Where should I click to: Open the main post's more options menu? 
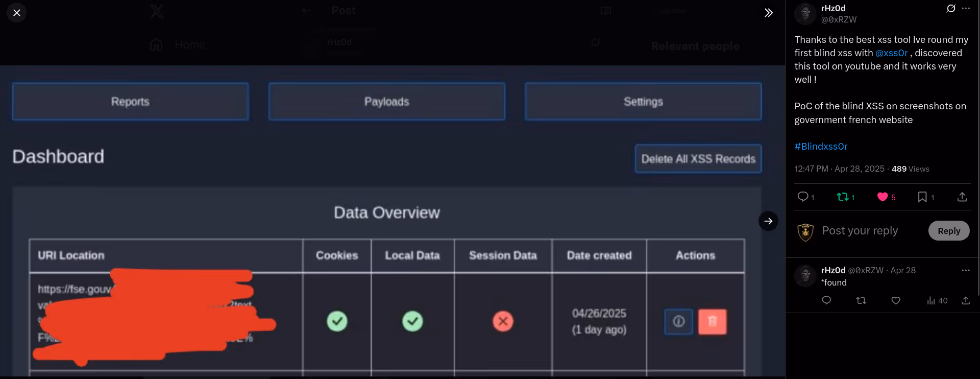[x=966, y=8]
